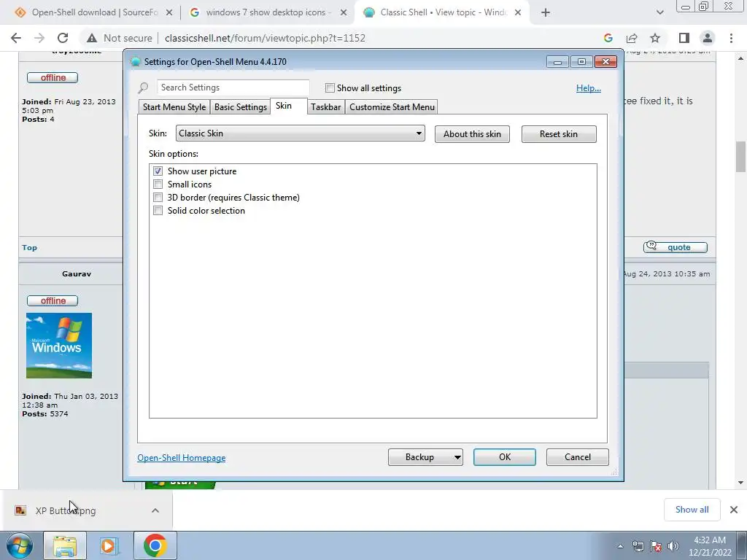Open the Windows Start orb
Image resolution: width=747 pixels, height=560 pixels.
click(20, 545)
